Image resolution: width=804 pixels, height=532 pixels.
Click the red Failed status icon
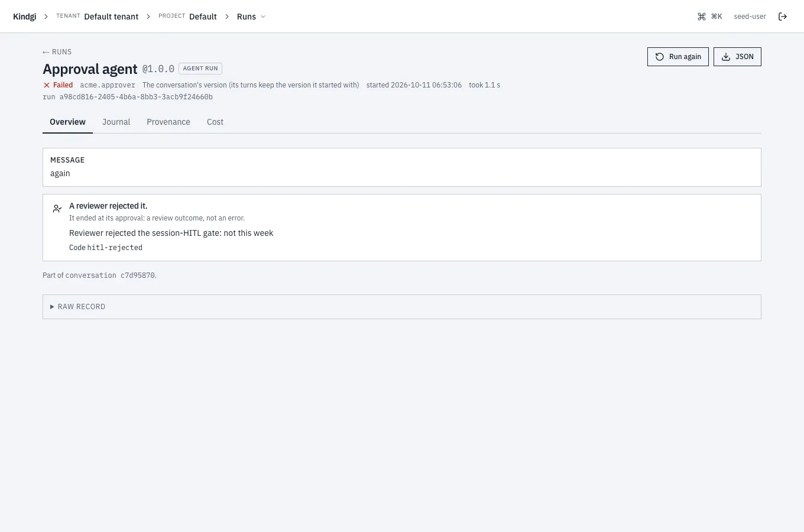click(x=47, y=85)
